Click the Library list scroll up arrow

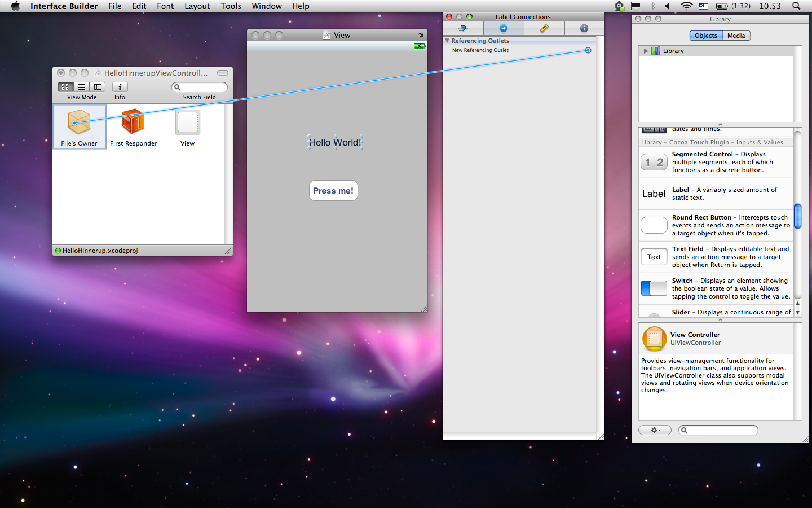797,303
